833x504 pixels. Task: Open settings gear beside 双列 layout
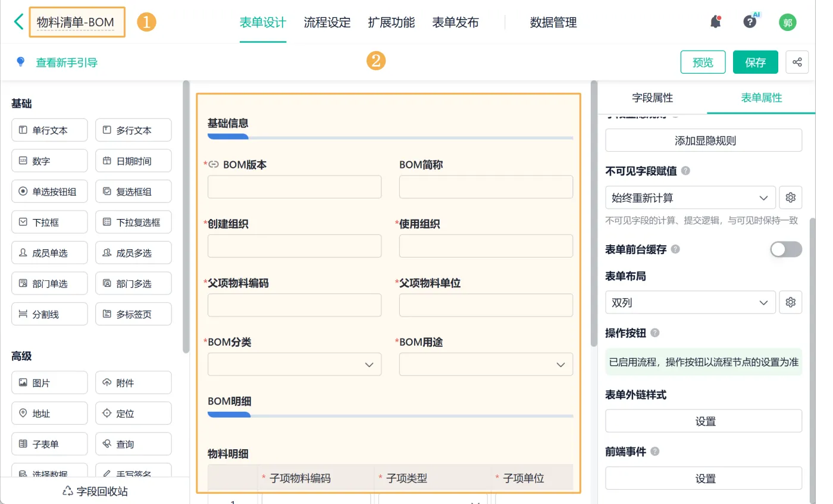pyautogui.click(x=790, y=302)
